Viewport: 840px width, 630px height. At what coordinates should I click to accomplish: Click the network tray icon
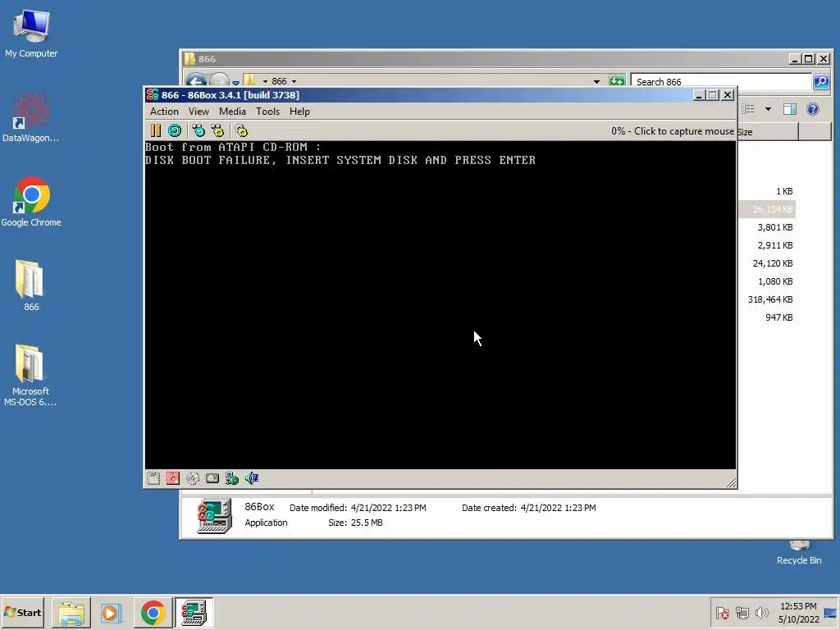[742, 613]
